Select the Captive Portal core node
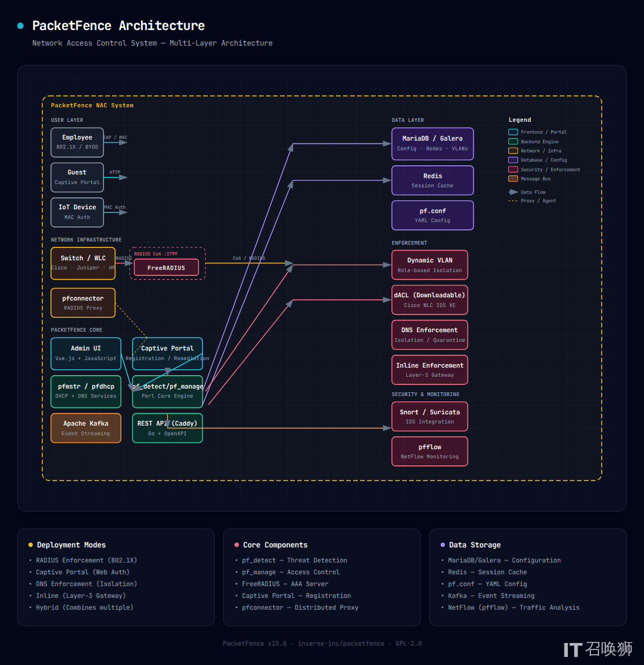Image resolution: width=644 pixels, height=665 pixels. (167, 353)
